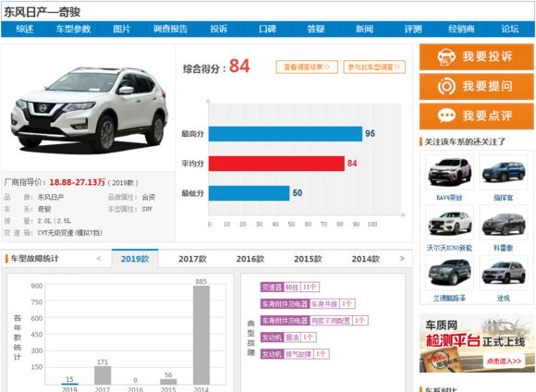The width and height of the screenshot is (536, 392).
Task: Click the 同款不同配置 1个 fault tag
Action: (x=314, y=321)
